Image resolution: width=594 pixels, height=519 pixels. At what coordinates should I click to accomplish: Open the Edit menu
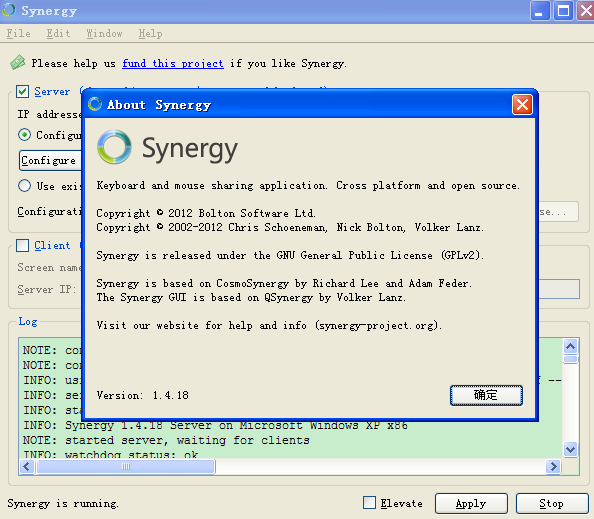point(58,33)
